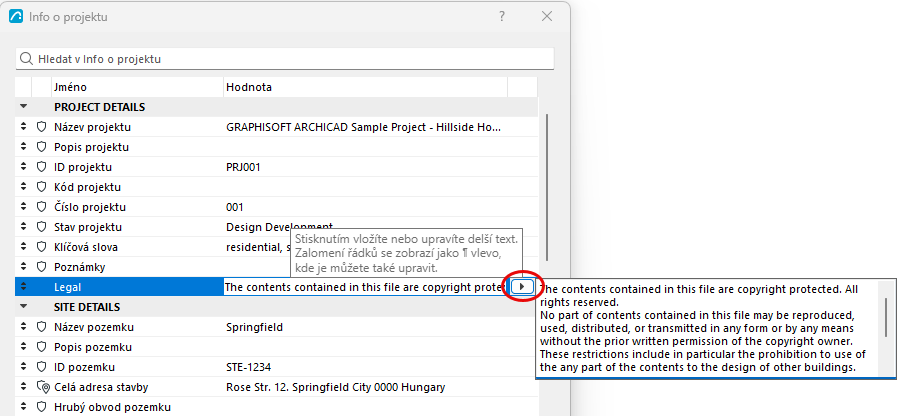Close the Info o projektu dialog
The height and width of the screenshot is (416, 904).
[x=547, y=17]
